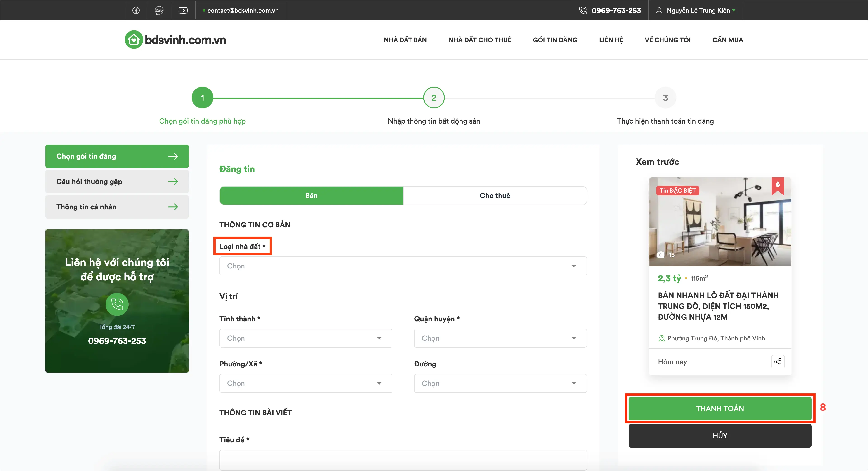The image size is (868, 471).
Task: Click the phone icon beside 0969-763-253 in header
Action: tap(583, 10)
